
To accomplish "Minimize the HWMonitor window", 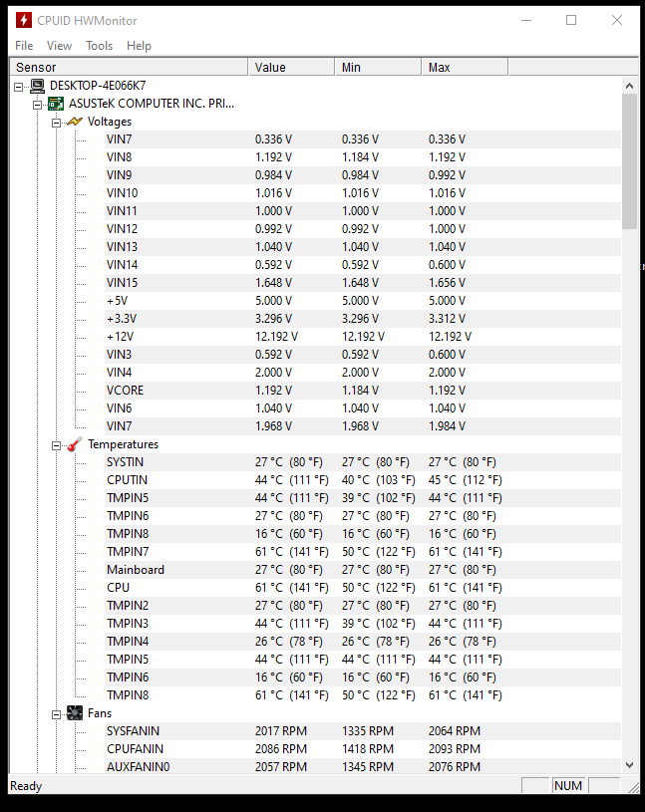I will tap(526, 20).
